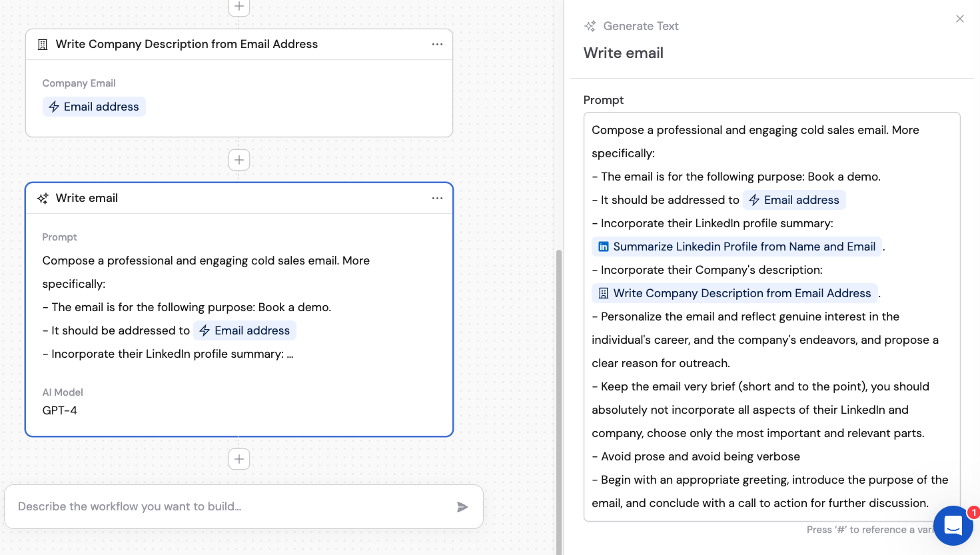Open the Intercom chat bubble
The width and height of the screenshot is (980, 555).
click(953, 526)
